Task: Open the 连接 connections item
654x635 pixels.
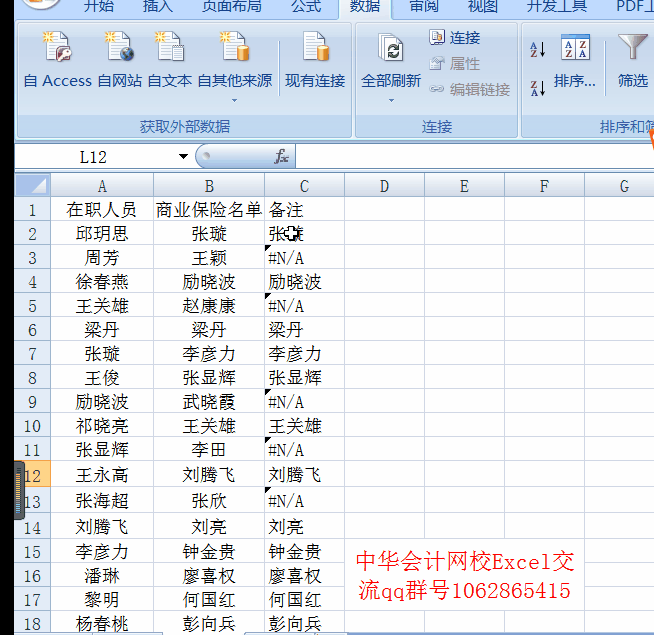Action: pos(455,38)
